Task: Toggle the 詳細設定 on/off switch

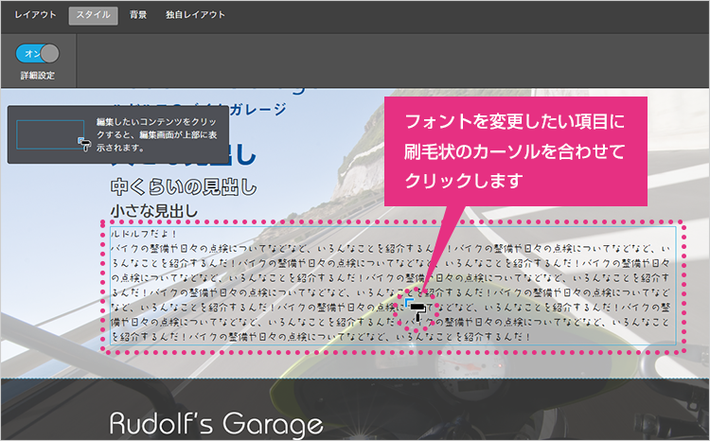Action: pyautogui.click(x=38, y=53)
